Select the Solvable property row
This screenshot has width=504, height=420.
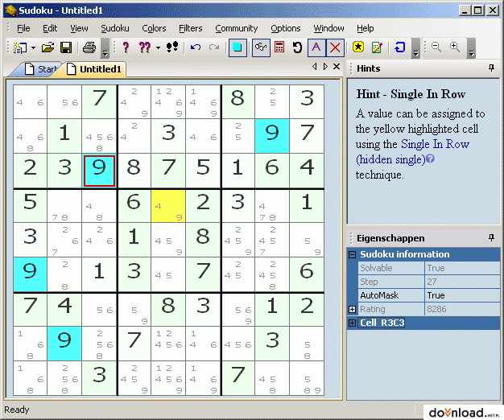[x=429, y=268]
